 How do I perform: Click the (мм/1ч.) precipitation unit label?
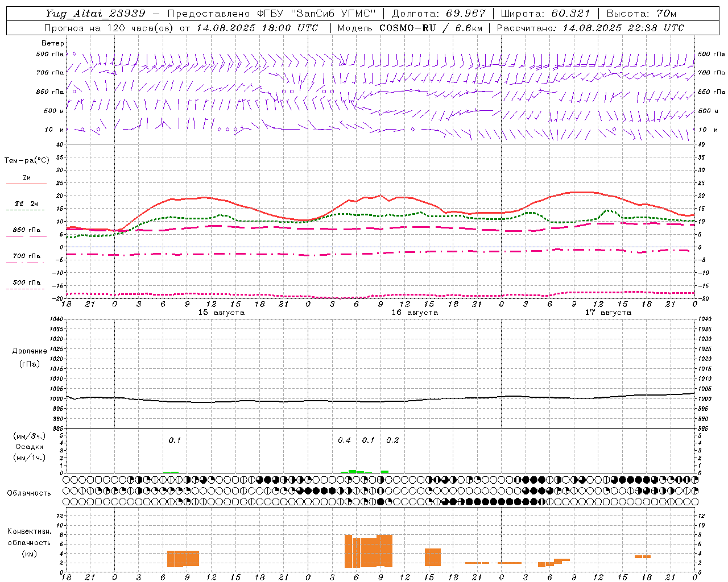(30, 458)
